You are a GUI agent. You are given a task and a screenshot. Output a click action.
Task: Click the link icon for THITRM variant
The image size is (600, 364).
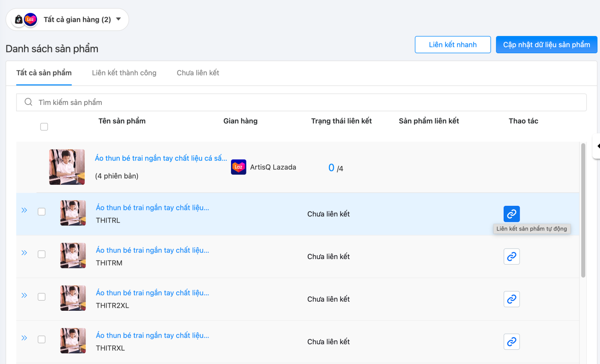511,257
